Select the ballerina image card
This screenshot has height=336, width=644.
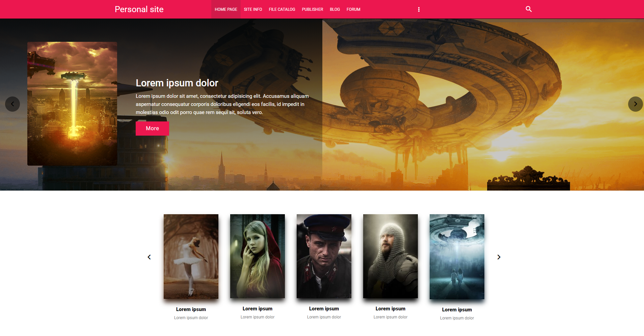point(191,256)
